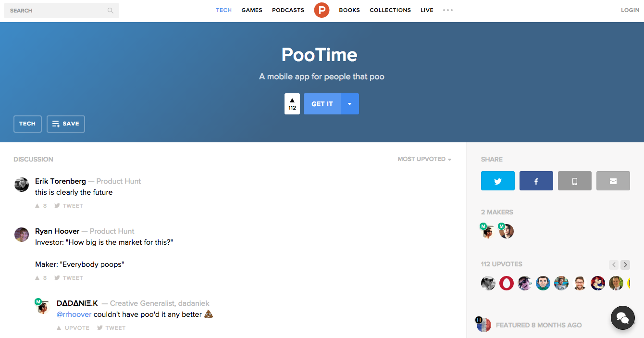Click Erik Torenberg's avatar
Screen dimensions: 644x338
tap(22, 185)
